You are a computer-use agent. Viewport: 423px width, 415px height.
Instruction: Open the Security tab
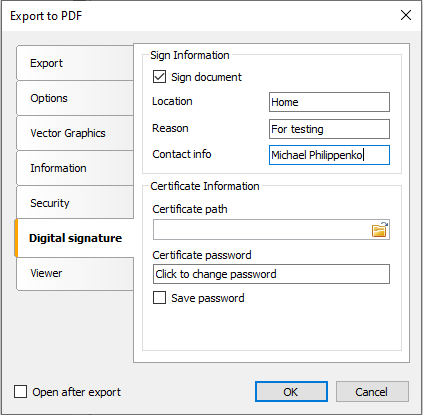75,203
